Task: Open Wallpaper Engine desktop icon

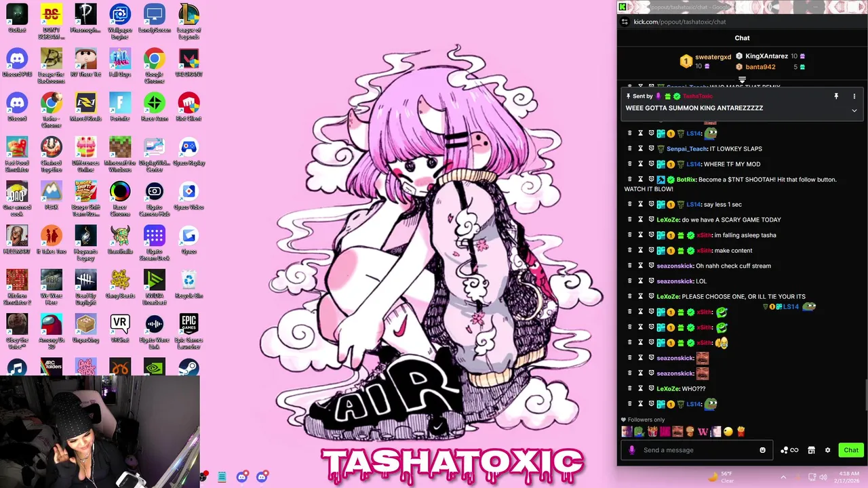Action: coord(120,22)
